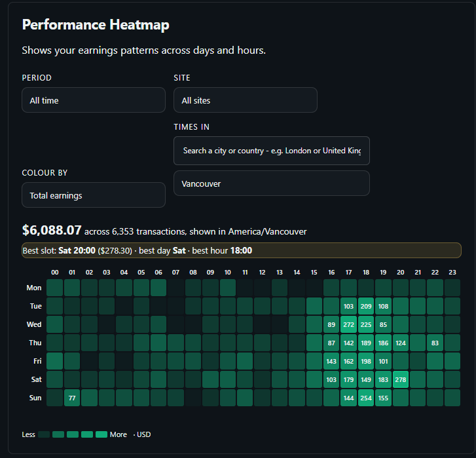The width and height of the screenshot is (476, 458).
Task: Click the Thu row label
Action: click(35, 343)
